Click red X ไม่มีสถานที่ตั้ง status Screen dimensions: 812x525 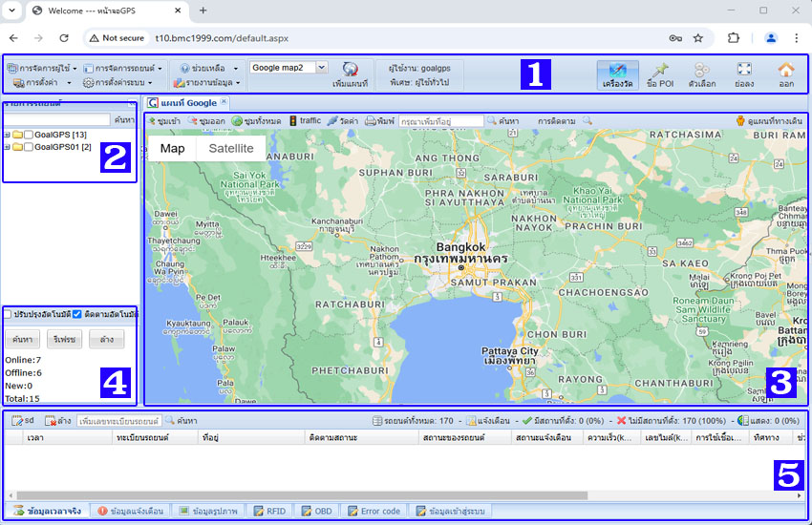[x=622, y=421]
